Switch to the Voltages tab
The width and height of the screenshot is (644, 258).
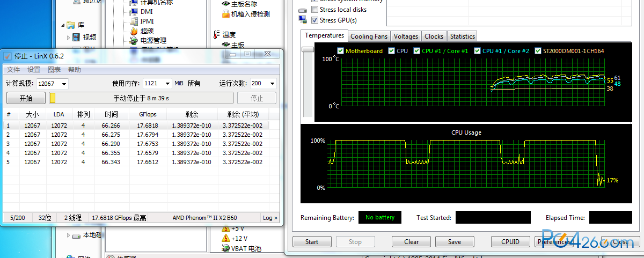pyautogui.click(x=406, y=36)
